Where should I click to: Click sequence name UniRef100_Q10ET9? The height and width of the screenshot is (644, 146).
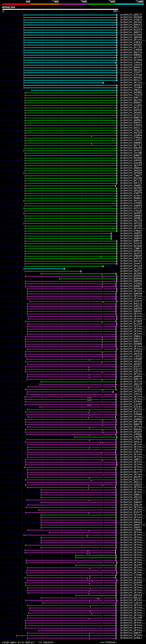point(131,253)
